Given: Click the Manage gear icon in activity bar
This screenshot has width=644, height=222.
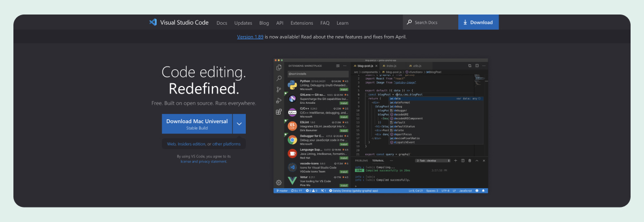Looking at the screenshot, I should click(279, 183).
